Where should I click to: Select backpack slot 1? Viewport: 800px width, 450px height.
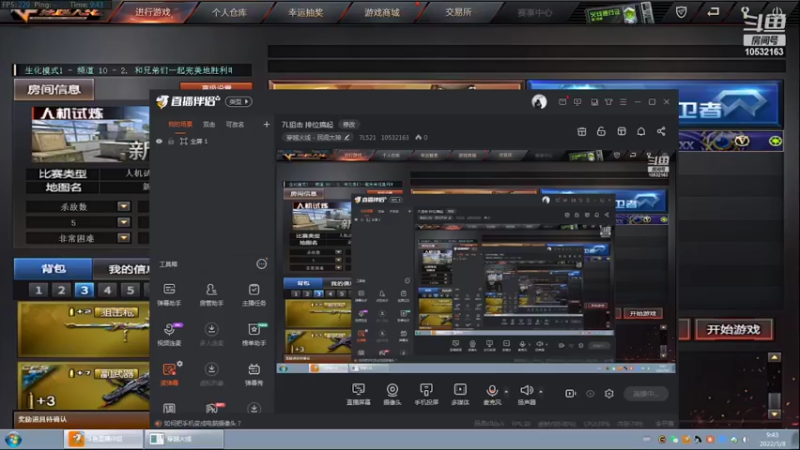click(38, 290)
